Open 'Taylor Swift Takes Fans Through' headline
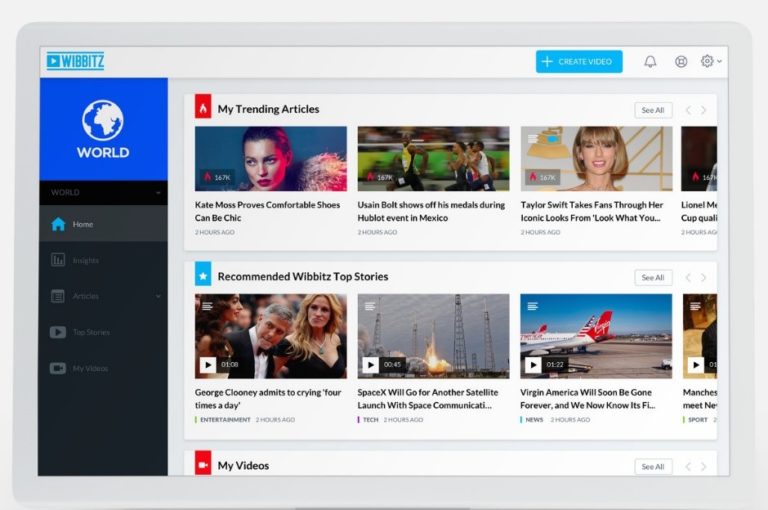Viewport: 768px width, 510px height. (x=592, y=211)
